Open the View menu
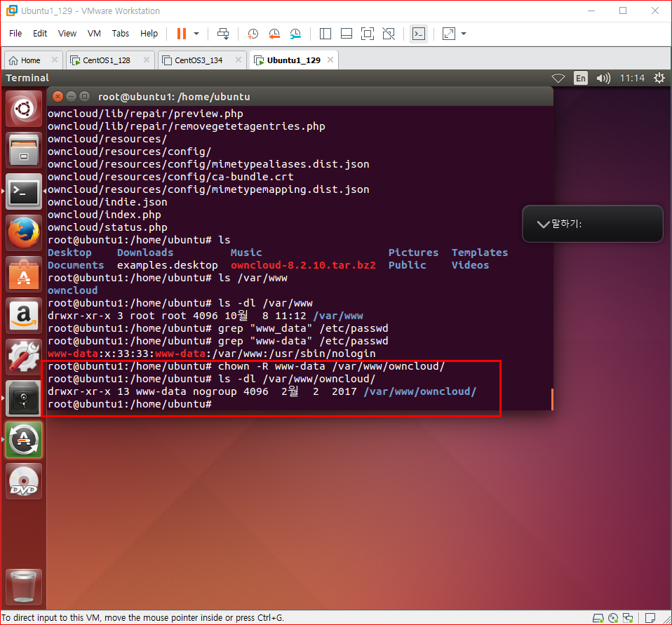This screenshot has height=625, width=672. [67, 34]
